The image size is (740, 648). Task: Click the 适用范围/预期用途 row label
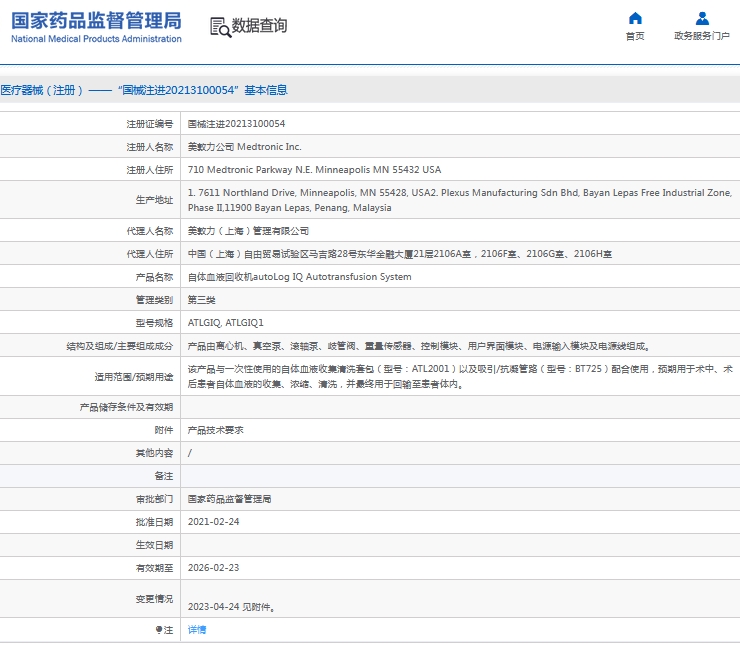(134, 377)
